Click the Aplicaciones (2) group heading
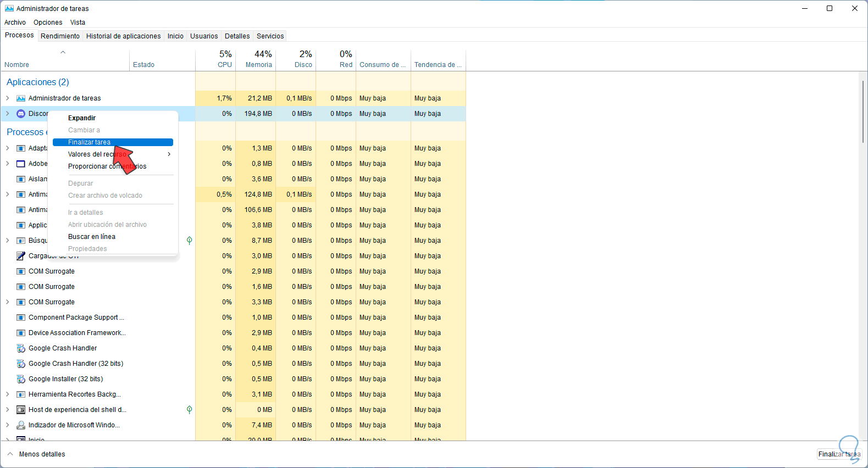868x468 pixels. click(x=38, y=82)
